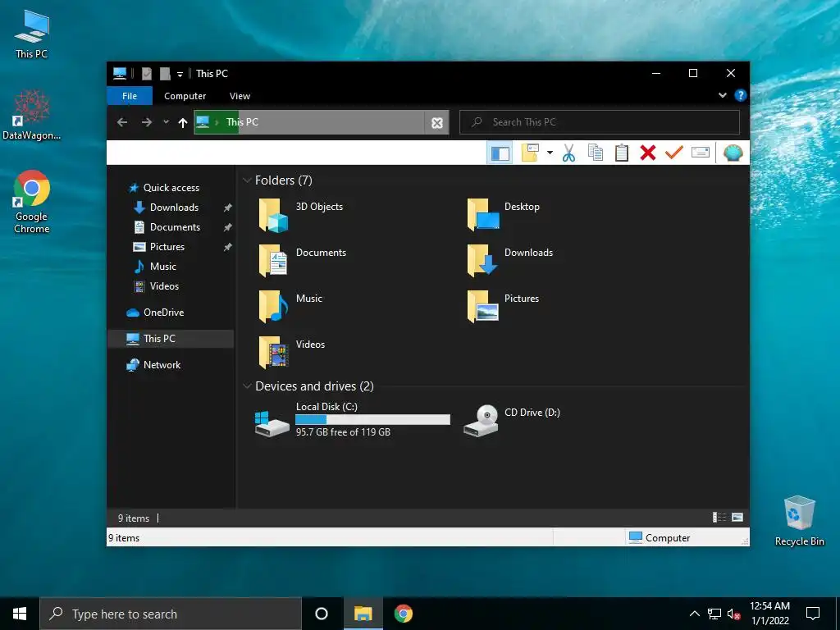Select Quick access in the navigation pane

point(171,188)
